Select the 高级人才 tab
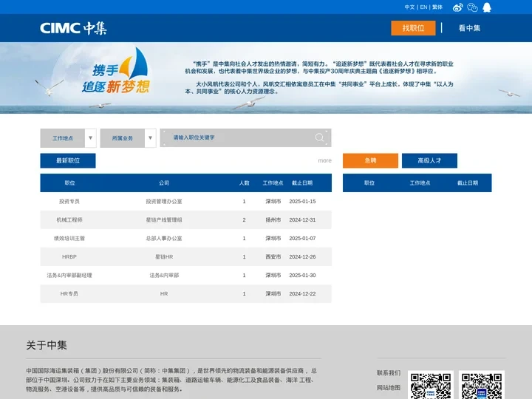 429,160
